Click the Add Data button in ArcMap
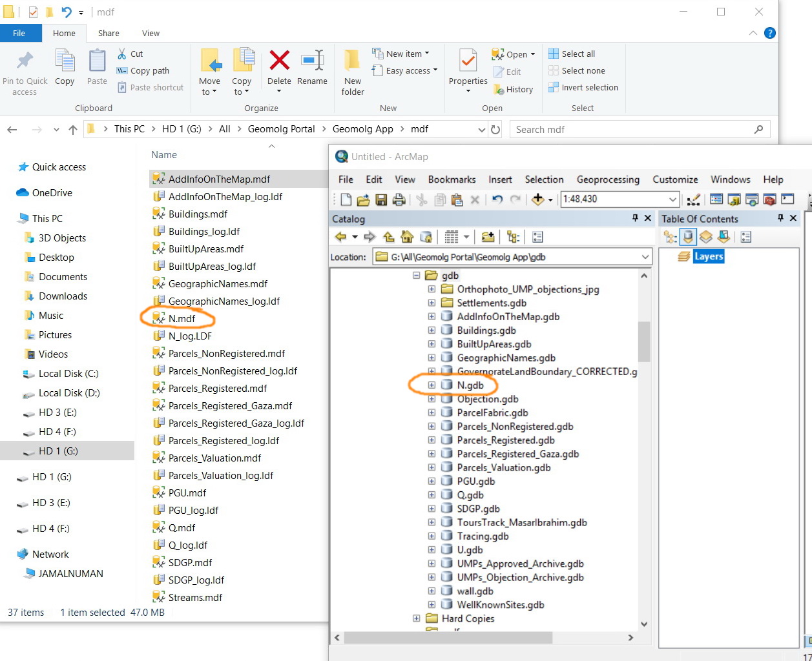The width and height of the screenshot is (812, 661). tap(537, 199)
